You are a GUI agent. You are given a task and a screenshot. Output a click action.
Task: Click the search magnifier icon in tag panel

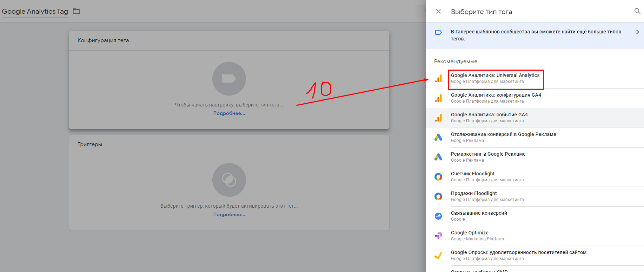coord(637,11)
